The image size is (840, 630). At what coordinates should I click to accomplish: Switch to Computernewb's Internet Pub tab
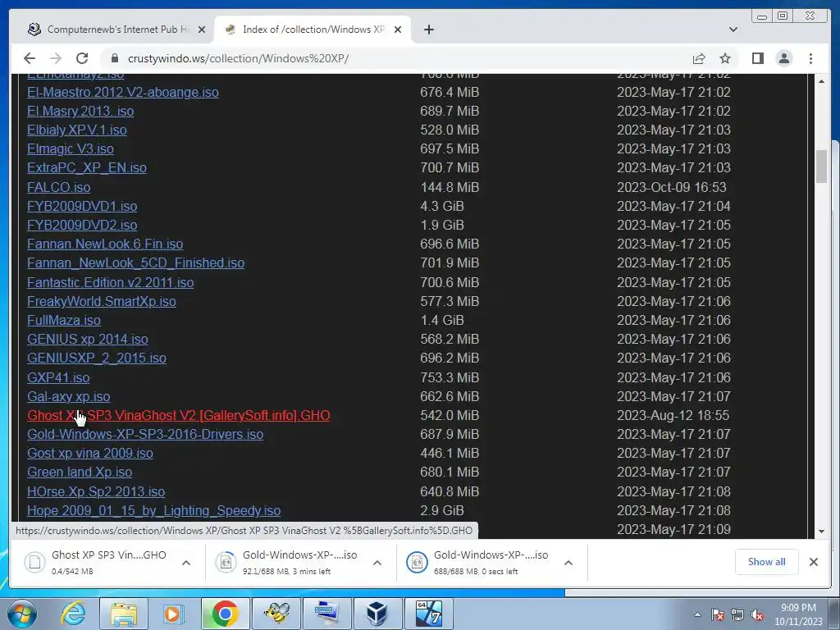(x=112, y=30)
